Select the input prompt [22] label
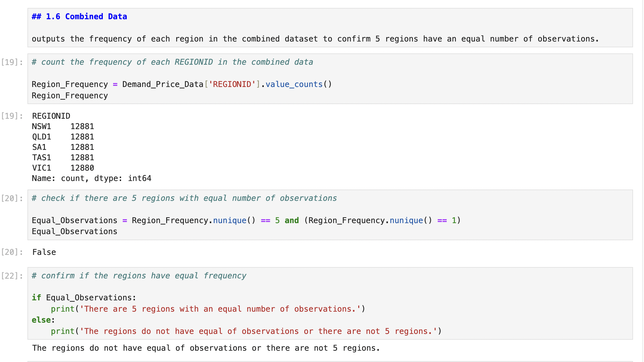This screenshot has width=644, height=362. pyautogui.click(x=12, y=276)
